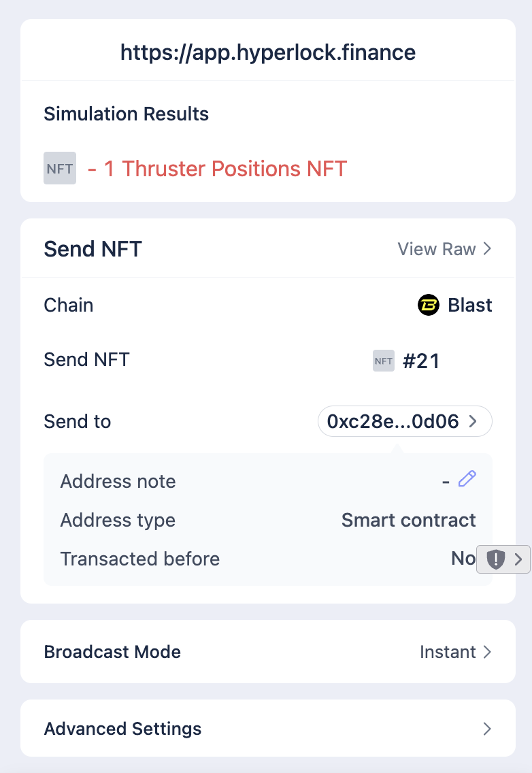Click the Blast chain name
This screenshot has width=532, height=773.
pos(470,305)
